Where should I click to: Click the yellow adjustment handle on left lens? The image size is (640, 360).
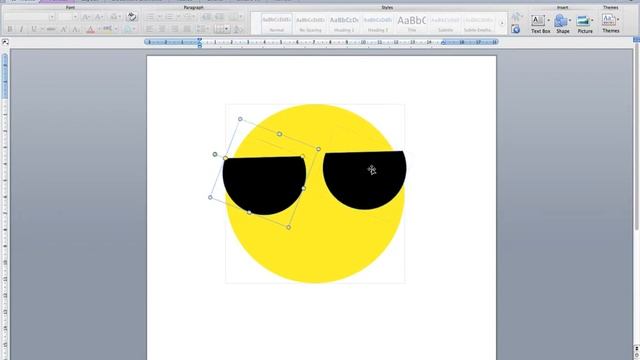point(225,158)
